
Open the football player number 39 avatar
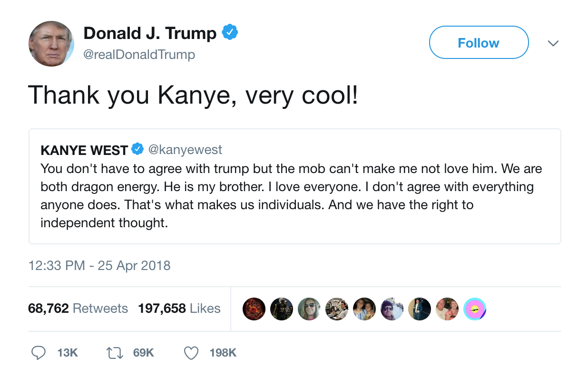(281, 309)
